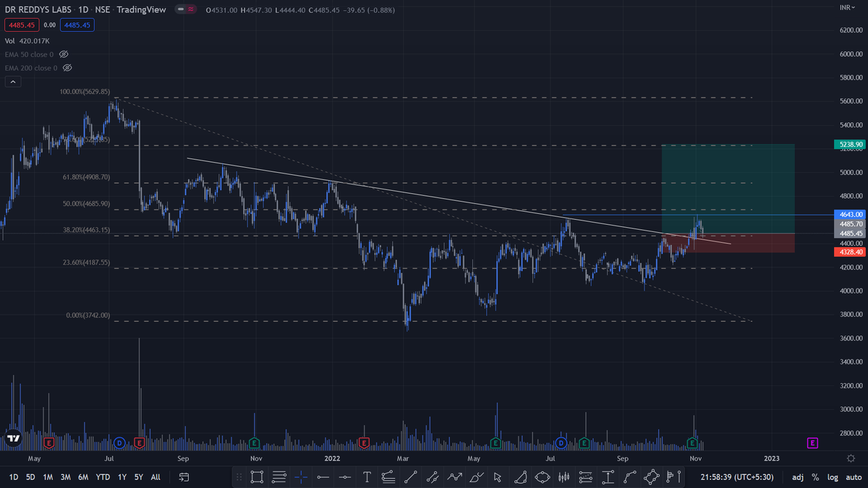Click the 0.00%(3742.00) Fib level label
This screenshot has height=488, width=868.
(x=88, y=315)
